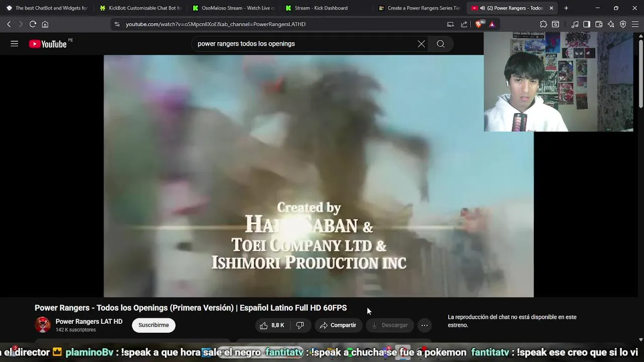The width and height of the screenshot is (644, 362).
Task: Open a new browser tab
Action: [x=566, y=8]
